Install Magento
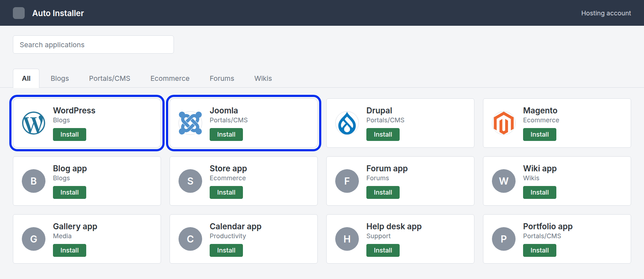 540,134
